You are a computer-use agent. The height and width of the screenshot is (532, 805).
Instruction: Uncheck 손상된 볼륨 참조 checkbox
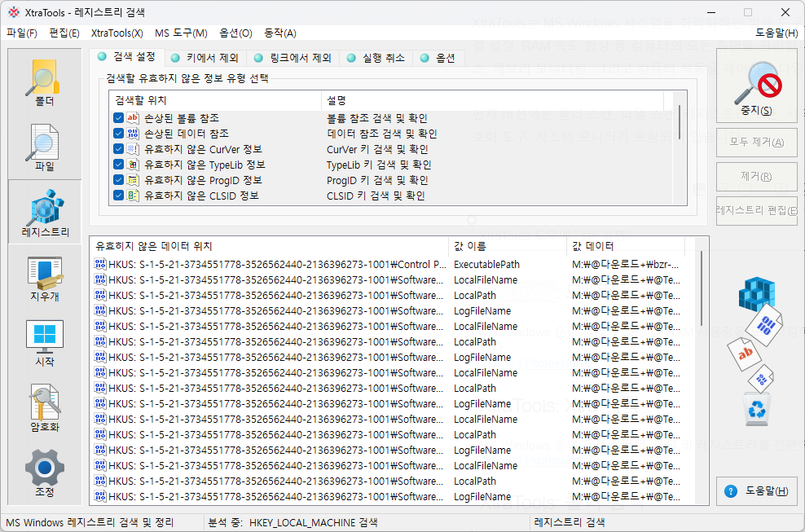coord(119,118)
